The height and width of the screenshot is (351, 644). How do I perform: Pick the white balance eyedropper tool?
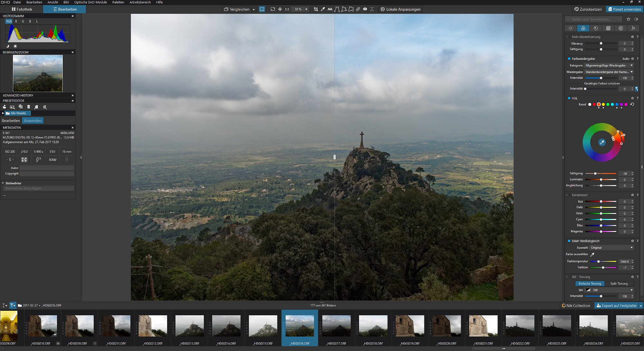point(323,9)
